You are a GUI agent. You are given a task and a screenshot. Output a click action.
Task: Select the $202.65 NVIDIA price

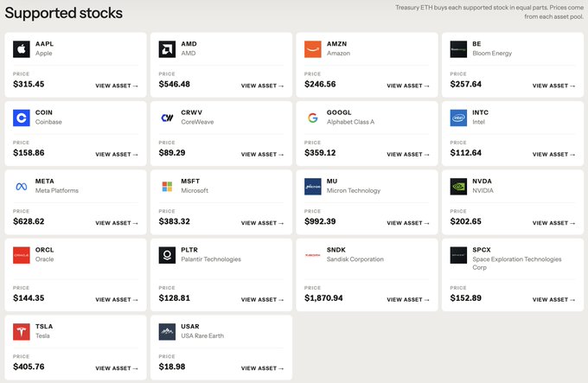pyautogui.click(x=466, y=221)
